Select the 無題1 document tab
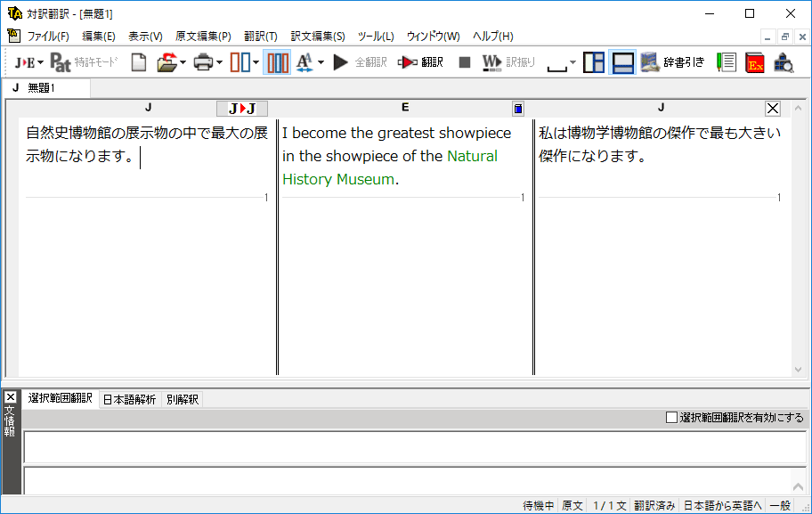Viewport: 812px width, 514px height. pyautogui.click(x=46, y=88)
